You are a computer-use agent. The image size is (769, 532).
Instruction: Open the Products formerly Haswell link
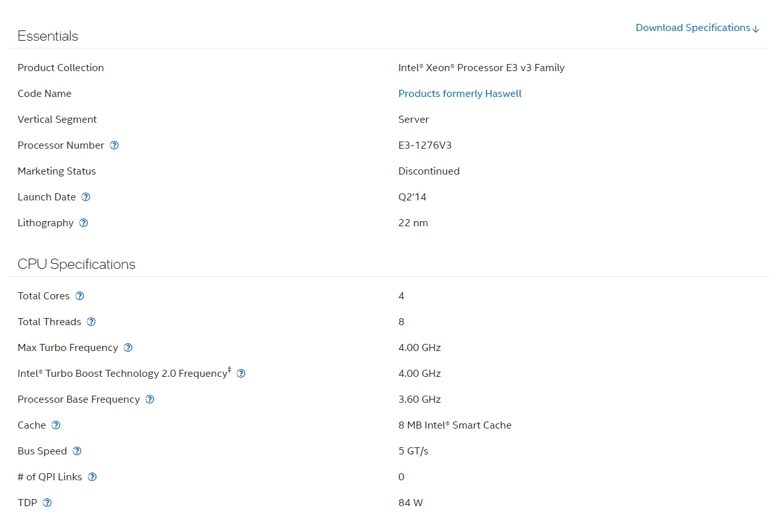460,94
